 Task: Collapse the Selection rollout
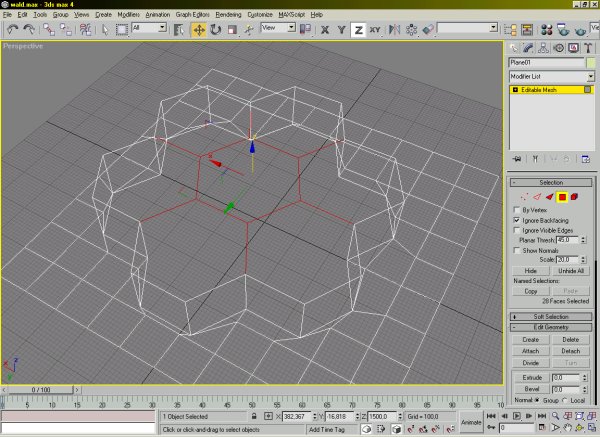pyautogui.click(x=551, y=183)
